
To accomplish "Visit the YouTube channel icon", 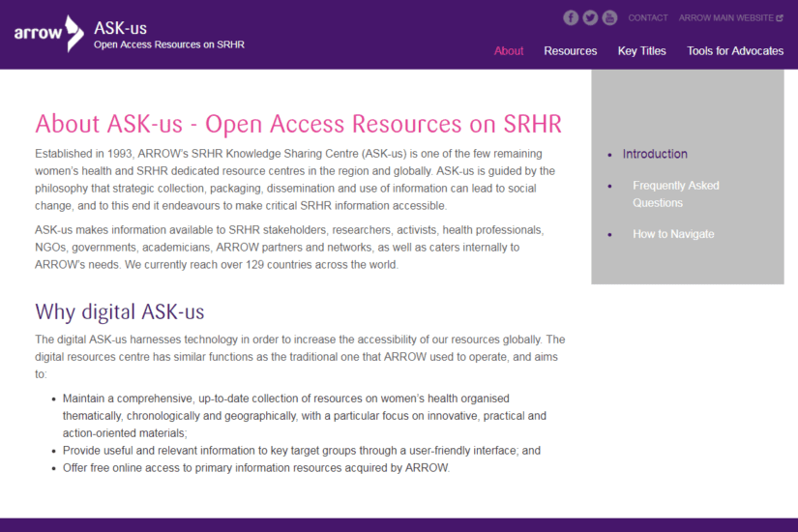I will [x=609, y=17].
